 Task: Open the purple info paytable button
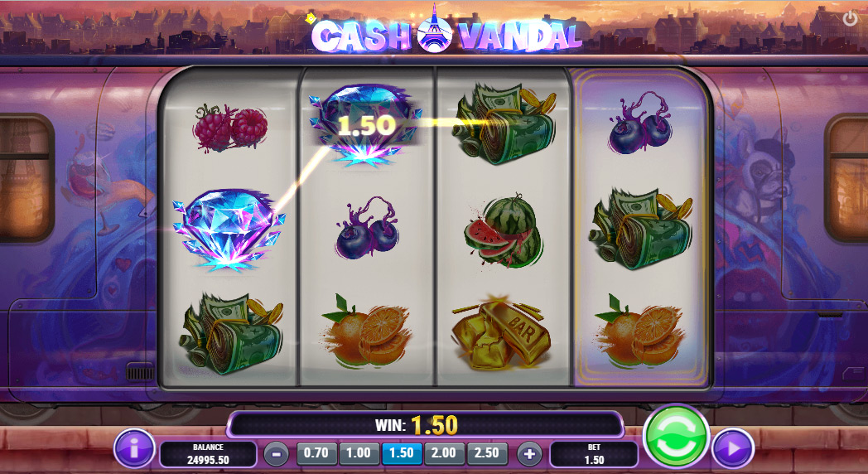click(134, 448)
